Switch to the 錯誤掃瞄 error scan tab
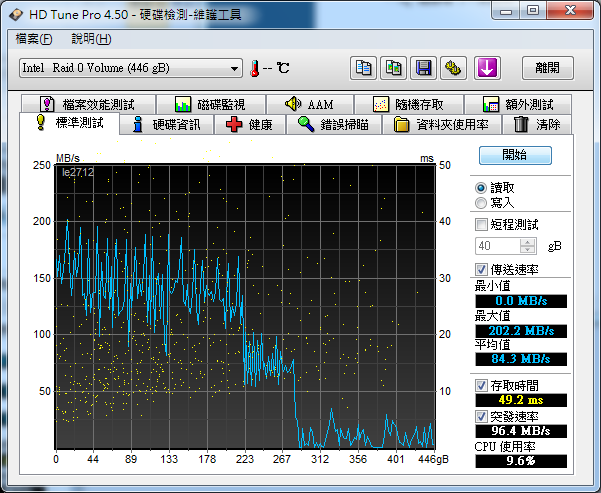Image resolution: width=601 pixels, height=493 pixels. (x=332, y=125)
